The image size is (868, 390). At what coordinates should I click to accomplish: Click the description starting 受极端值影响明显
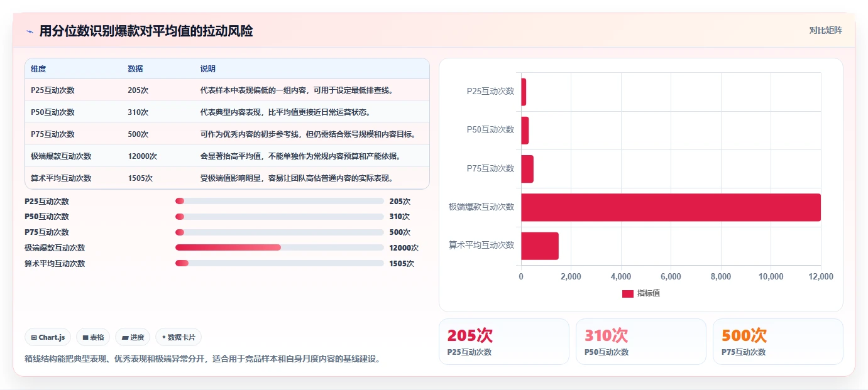point(297,178)
